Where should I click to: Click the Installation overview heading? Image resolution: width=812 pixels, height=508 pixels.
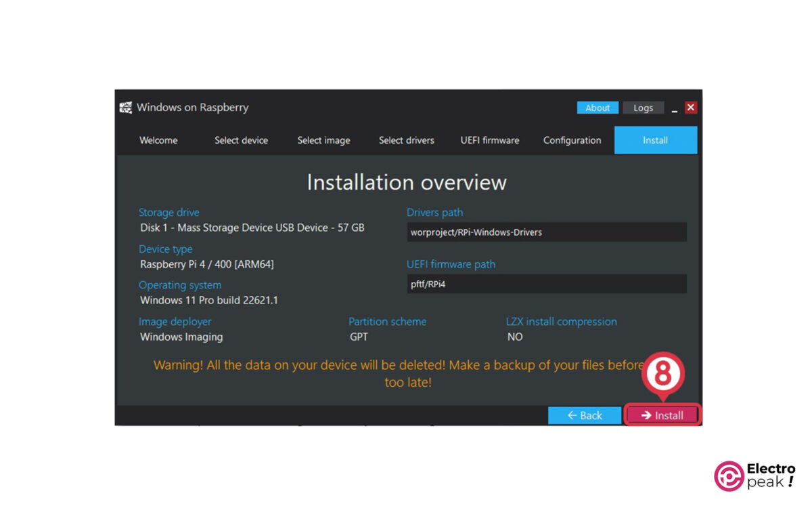coord(407,182)
